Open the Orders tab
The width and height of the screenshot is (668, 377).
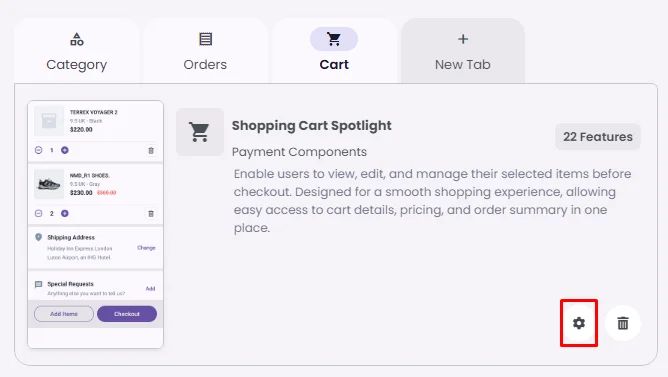coord(205,51)
